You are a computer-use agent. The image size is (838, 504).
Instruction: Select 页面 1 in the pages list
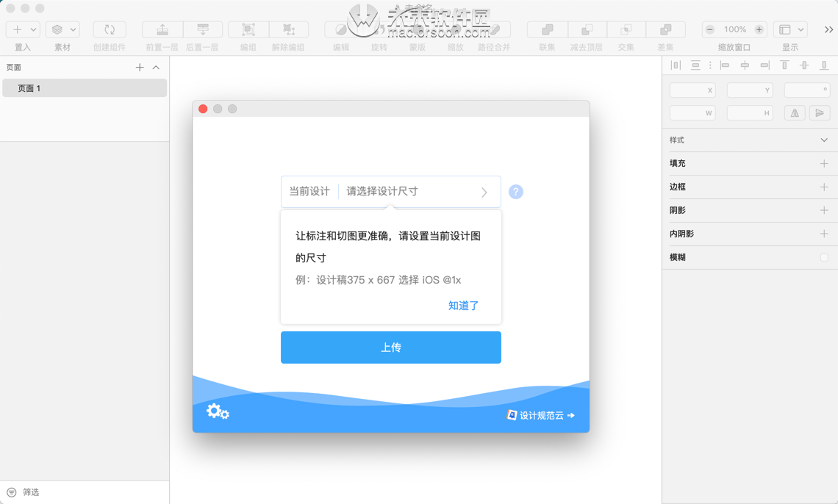point(85,88)
